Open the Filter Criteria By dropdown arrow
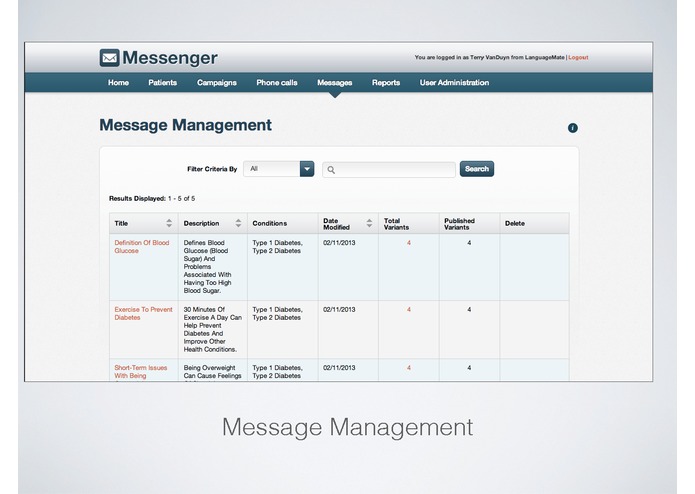The image size is (695, 494). pyautogui.click(x=307, y=169)
